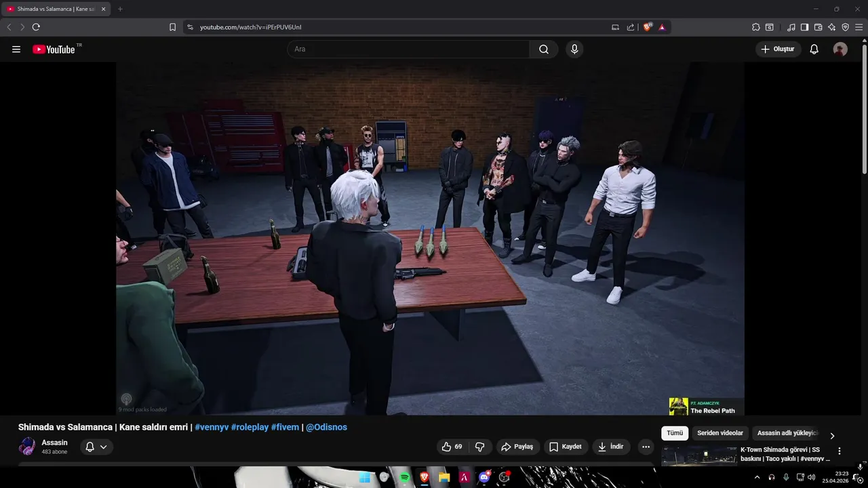The height and width of the screenshot is (488, 868).
Task: Open the @Odisnos mention link
Action: [327, 427]
